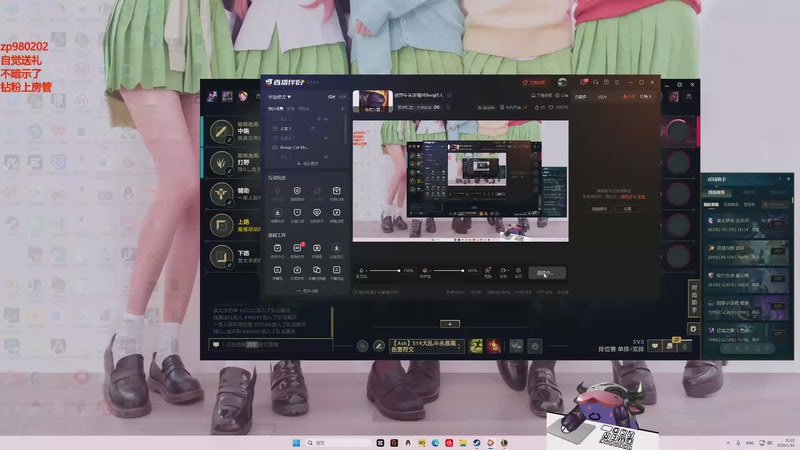
Task: Switch to the first tab of right chat panel
Action: pos(580,96)
